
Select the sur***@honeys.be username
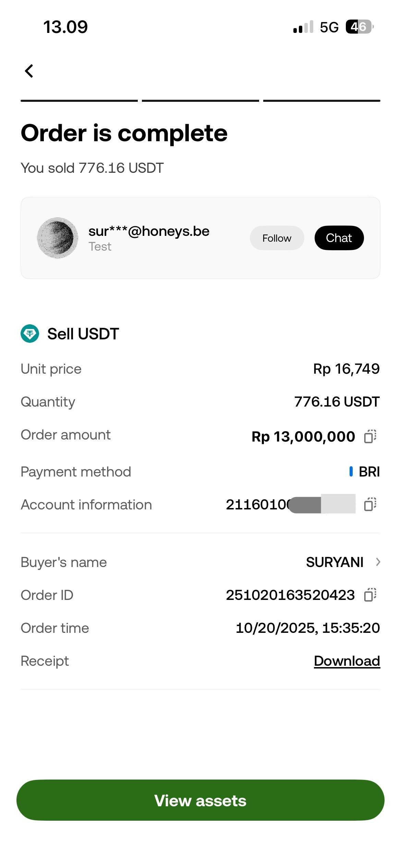[149, 231]
